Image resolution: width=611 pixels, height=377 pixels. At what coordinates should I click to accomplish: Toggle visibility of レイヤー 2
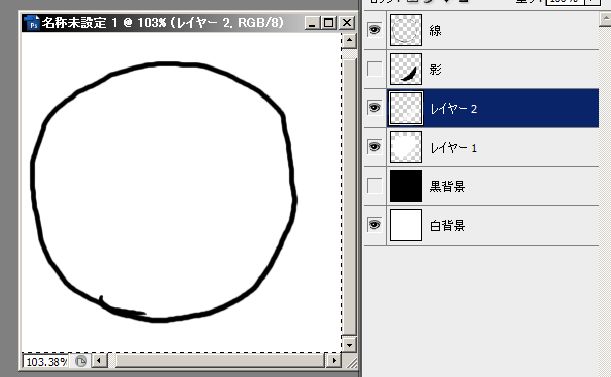tap(374, 108)
